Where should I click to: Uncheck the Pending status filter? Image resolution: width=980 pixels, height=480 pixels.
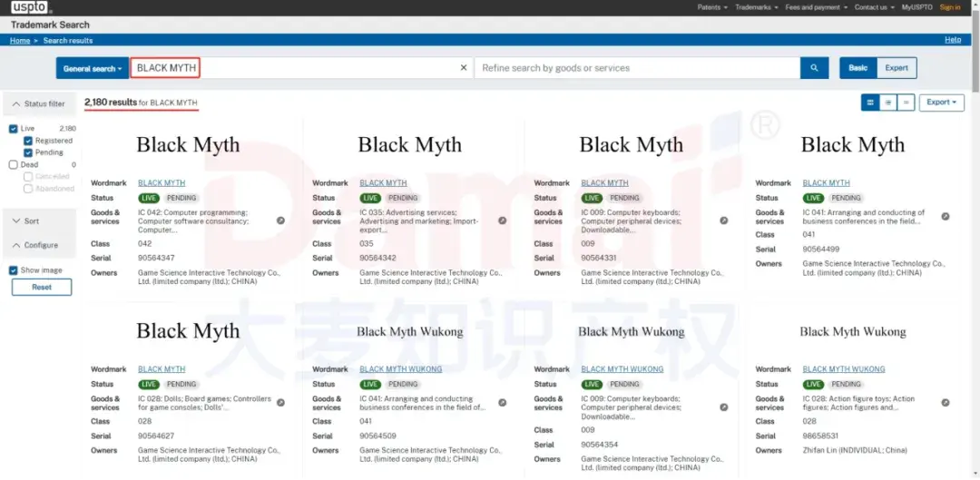pyautogui.click(x=28, y=152)
